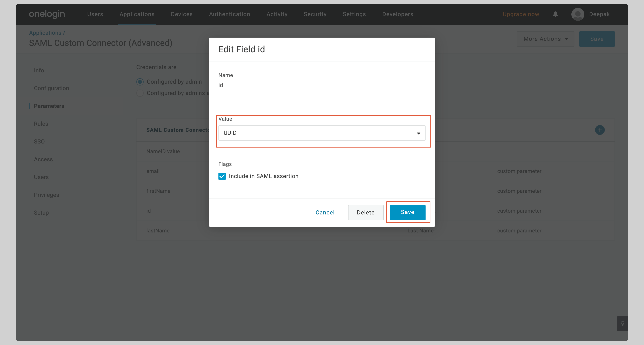Click the lastName parameter row
This screenshot has height=345, width=644.
(x=158, y=231)
